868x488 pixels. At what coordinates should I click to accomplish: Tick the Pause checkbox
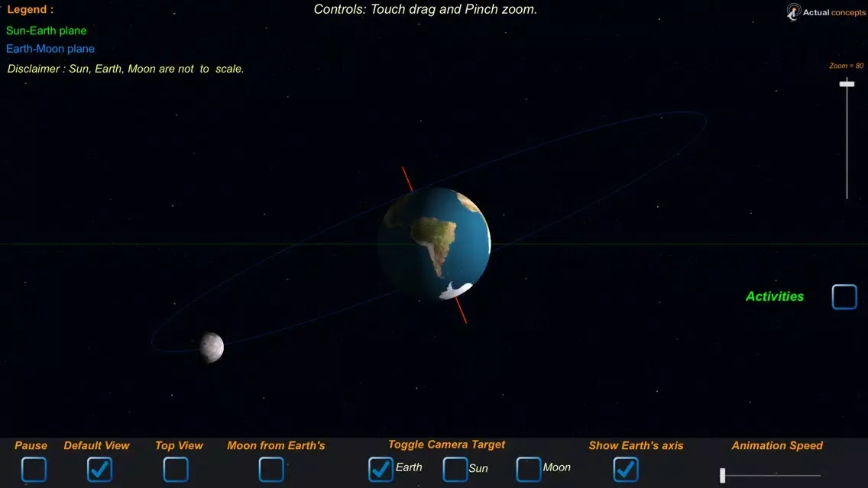tap(34, 469)
